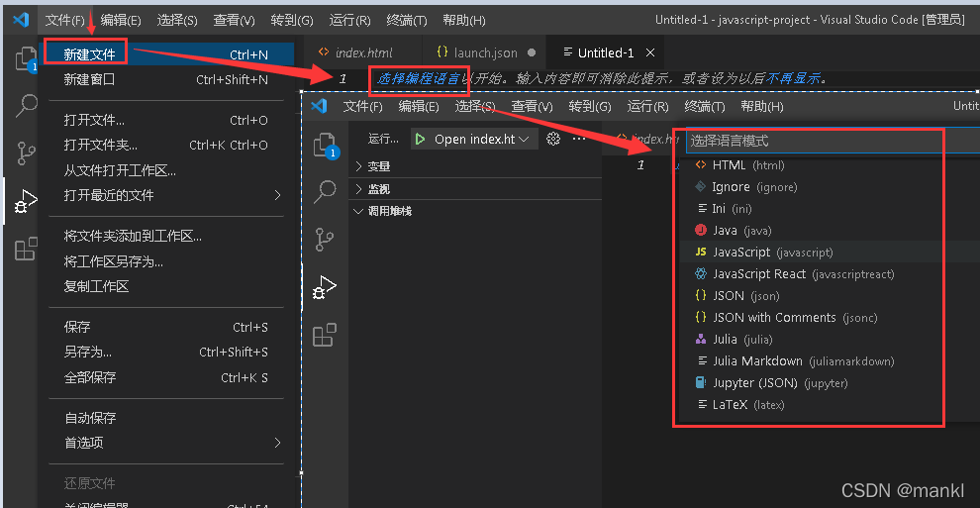Image resolution: width=980 pixels, height=508 pixels.
Task: Switch to the index.html tab
Action: click(363, 52)
